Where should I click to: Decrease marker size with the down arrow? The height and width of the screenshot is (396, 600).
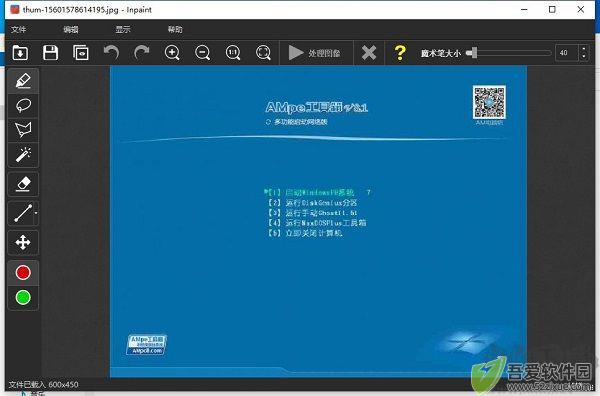coord(584,57)
